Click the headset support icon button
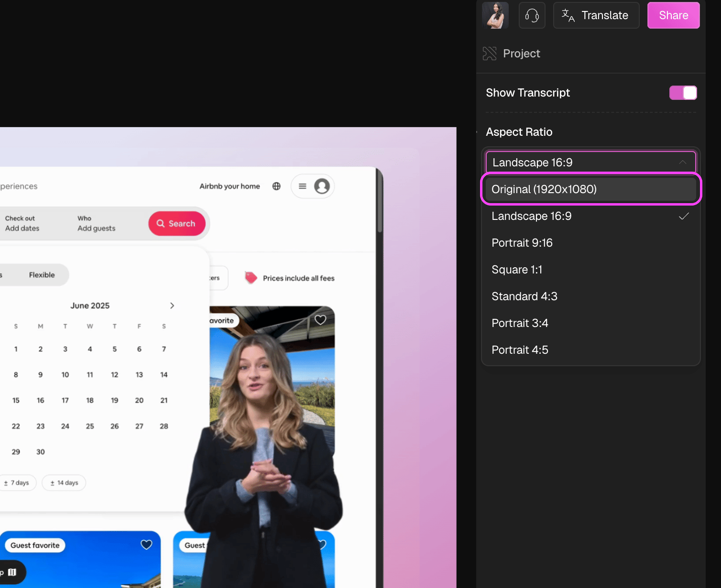This screenshot has height=588, width=721. tap(532, 15)
